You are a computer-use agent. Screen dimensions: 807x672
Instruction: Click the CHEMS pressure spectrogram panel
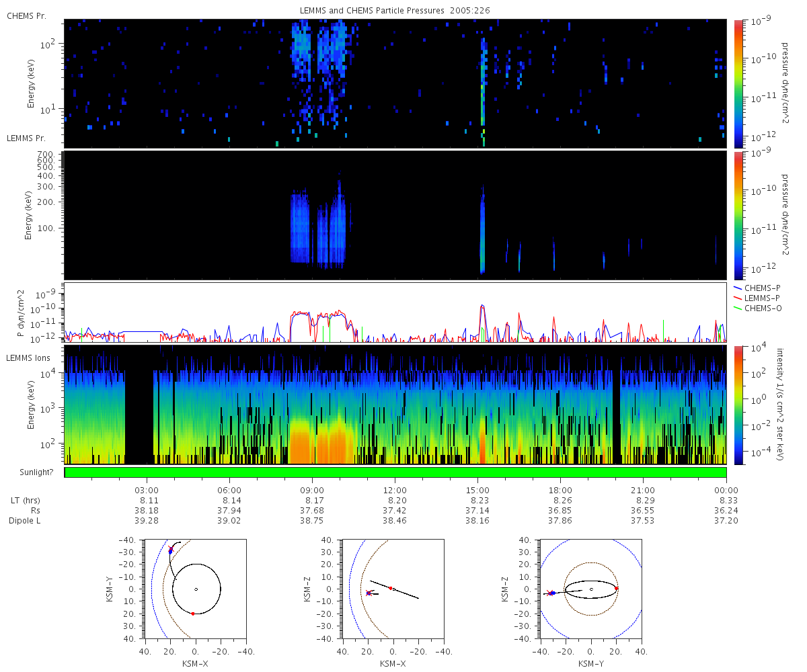coord(395,83)
